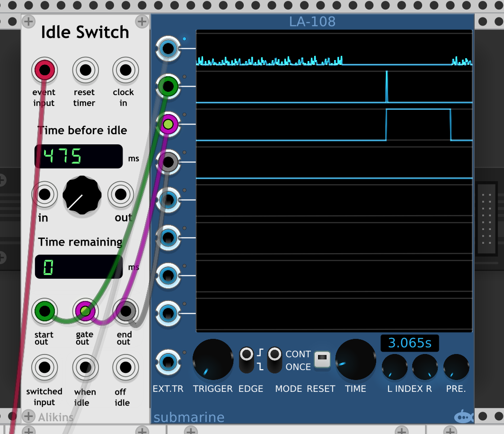Viewport: 504px width, 434px height.
Task: Toggle the EDGE rising/falling switch
Action: 247,360
